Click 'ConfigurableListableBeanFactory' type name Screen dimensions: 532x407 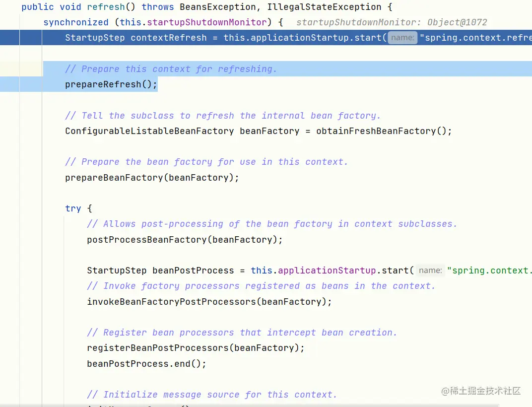pyautogui.click(x=149, y=131)
